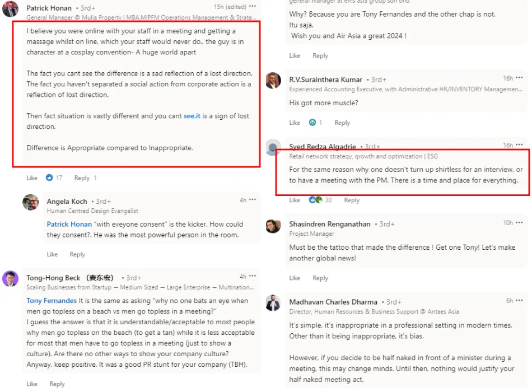Click Angela Koch's profile avatar
532x392 pixels.
point(31,202)
